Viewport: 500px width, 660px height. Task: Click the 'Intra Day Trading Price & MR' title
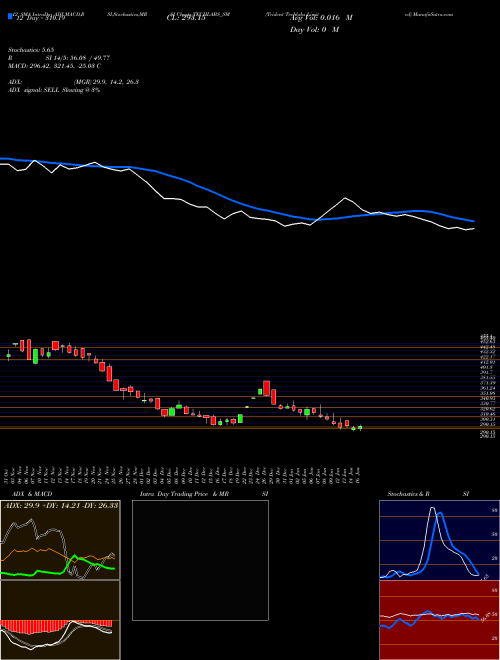pyautogui.click(x=184, y=494)
